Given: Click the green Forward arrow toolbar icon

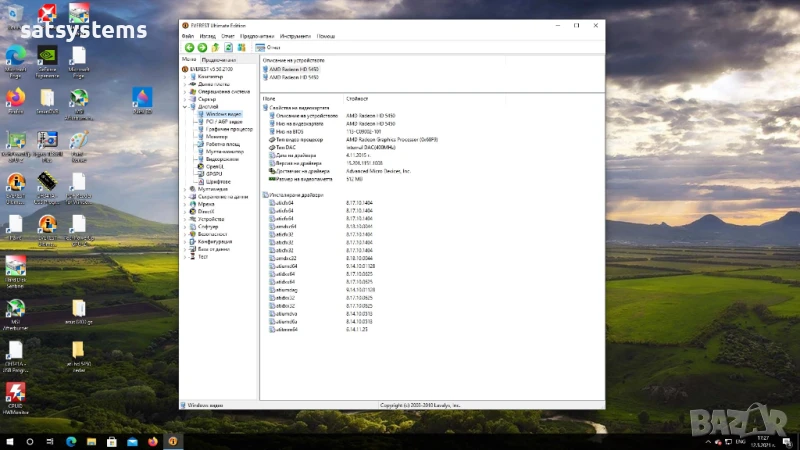Looking at the screenshot, I should (202, 47).
